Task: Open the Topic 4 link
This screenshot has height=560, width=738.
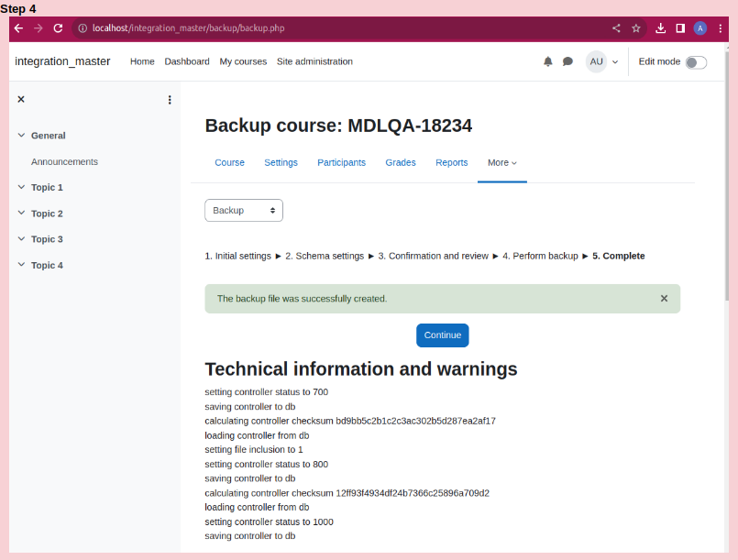Action: [x=47, y=266]
